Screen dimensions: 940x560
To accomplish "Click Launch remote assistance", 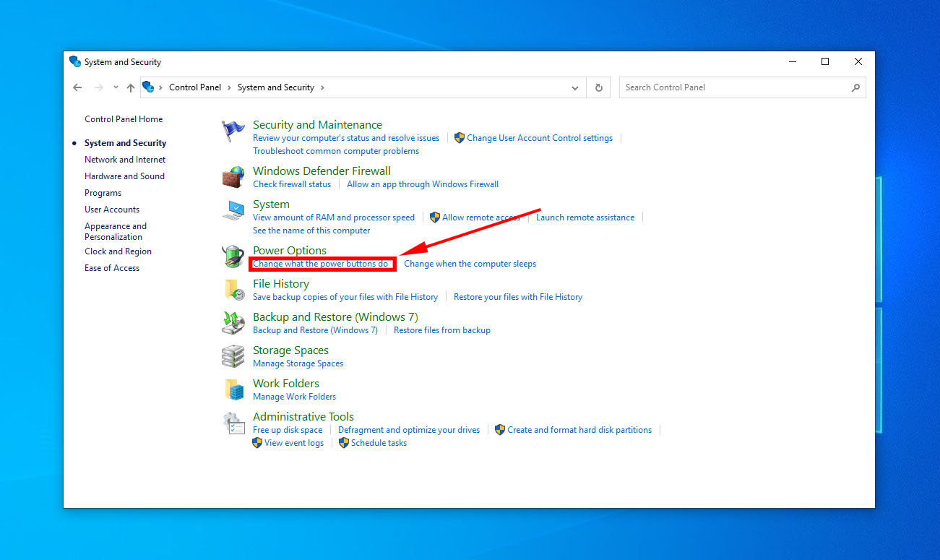I will (585, 217).
